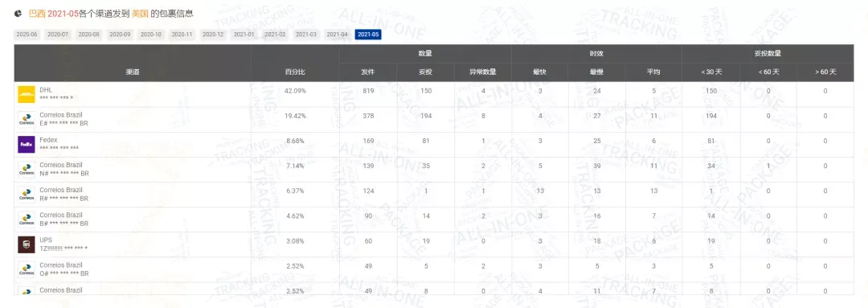Click the tracking pattern 'E# *** *** *** BR'
This screenshot has height=308, width=868.
point(64,124)
